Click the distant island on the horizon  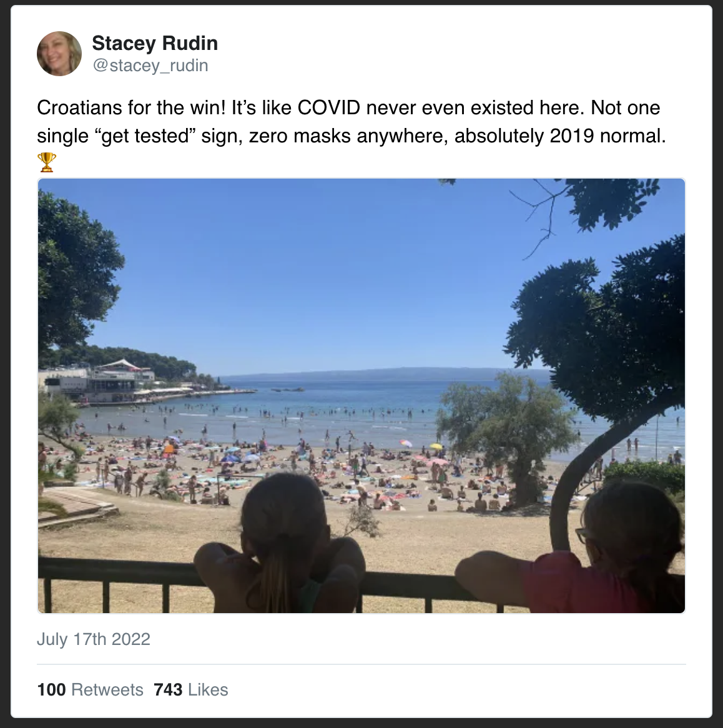tap(385, 374)
